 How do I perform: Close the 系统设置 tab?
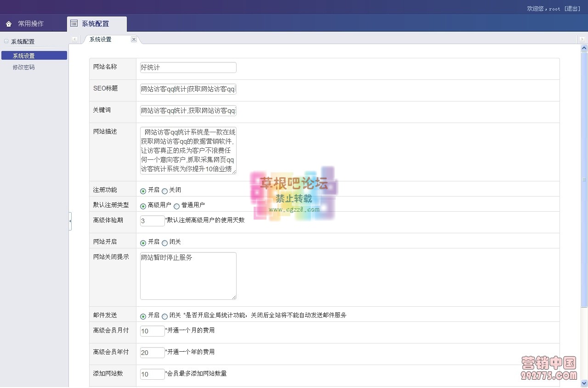[x=133, y=39]
